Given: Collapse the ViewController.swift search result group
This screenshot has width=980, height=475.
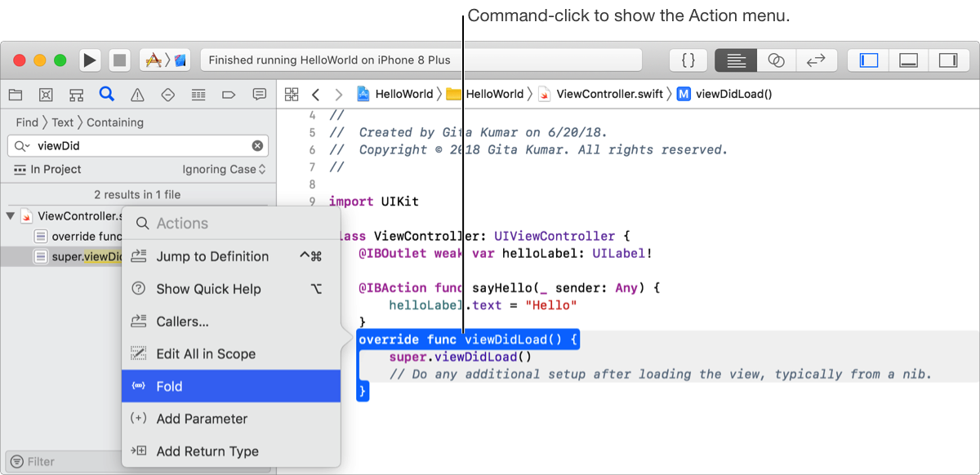Looking at the screenshot, I should [11, 216].
